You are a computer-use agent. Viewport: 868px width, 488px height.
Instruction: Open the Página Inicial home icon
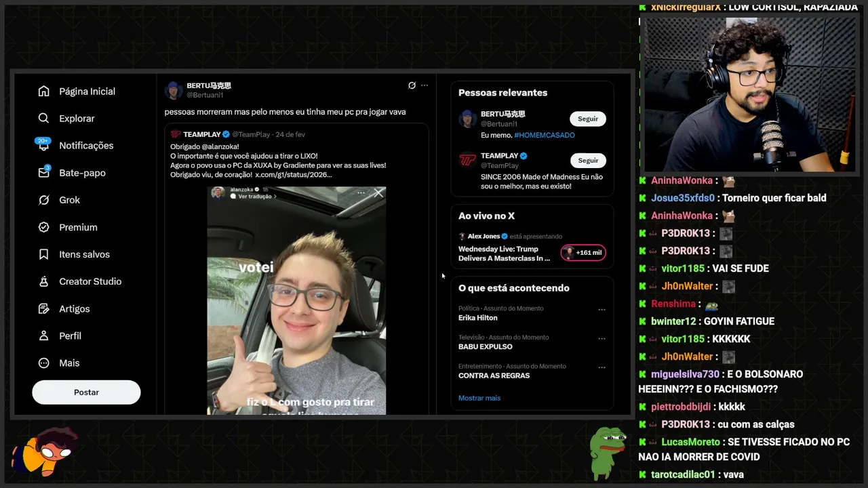[x=44, y=91]
